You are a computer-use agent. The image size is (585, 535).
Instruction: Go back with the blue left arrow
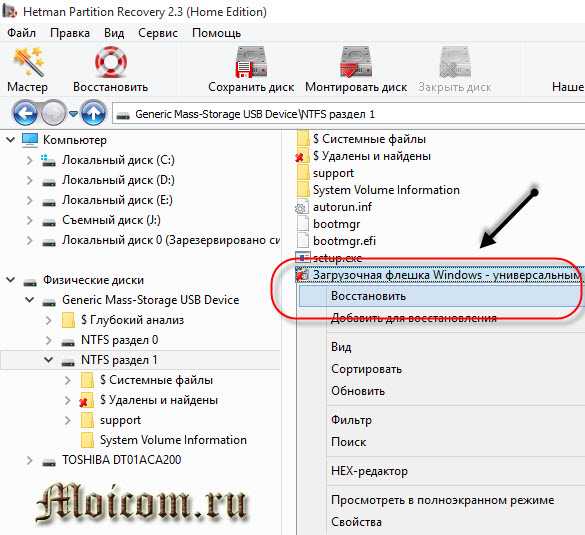pos(25,113)
